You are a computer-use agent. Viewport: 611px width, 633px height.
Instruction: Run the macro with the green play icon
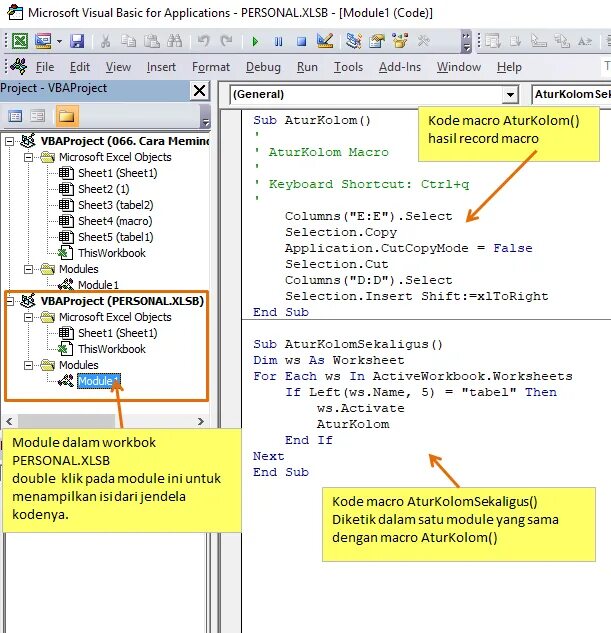255,41
